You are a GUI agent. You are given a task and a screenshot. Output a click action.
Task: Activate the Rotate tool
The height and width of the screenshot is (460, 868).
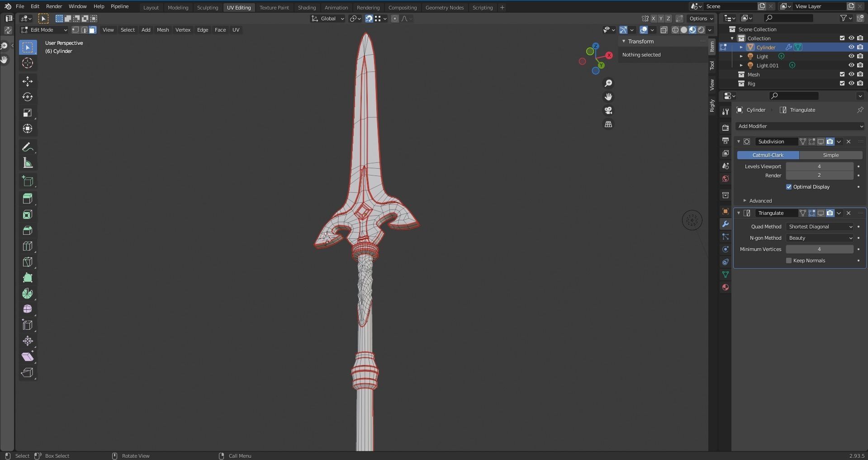[x=28, y=97]
